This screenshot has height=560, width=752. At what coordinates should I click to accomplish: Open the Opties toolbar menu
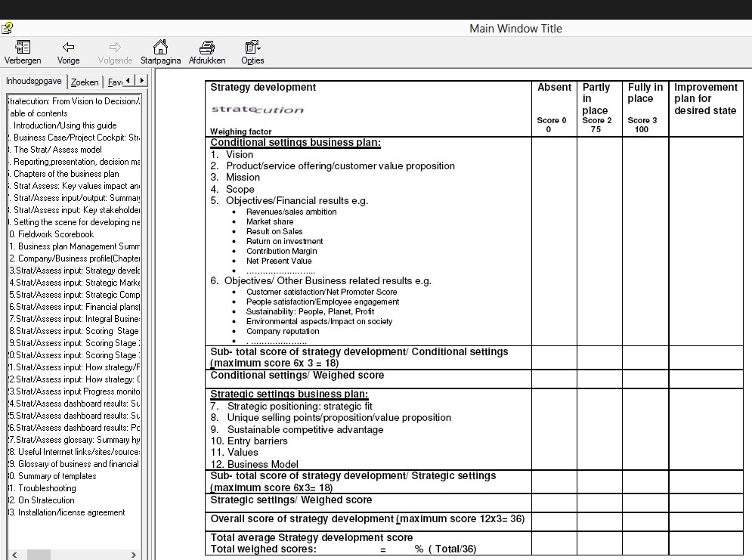tap(252, 48)
